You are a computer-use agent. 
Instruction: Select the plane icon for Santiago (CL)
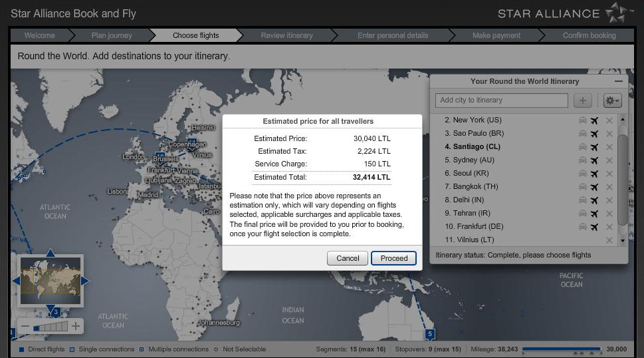coord(594,147)
